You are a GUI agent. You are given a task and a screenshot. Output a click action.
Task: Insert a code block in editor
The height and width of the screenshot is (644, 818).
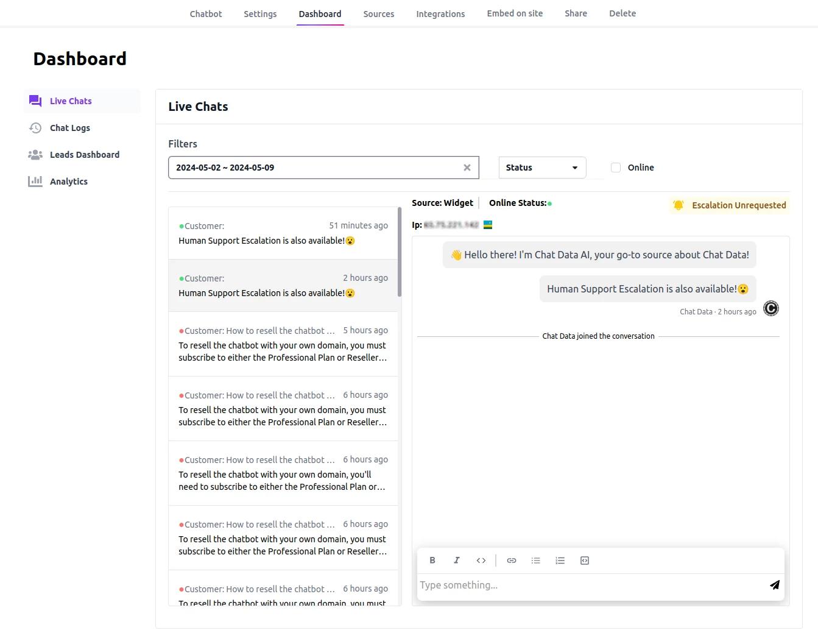(x=585, y=561)
